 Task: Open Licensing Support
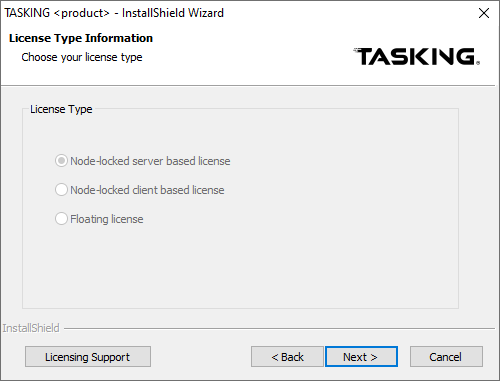coord(88,357)
